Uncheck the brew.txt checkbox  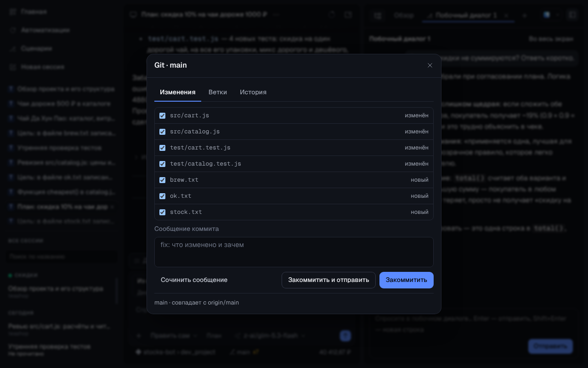pyautogui.click(x=162, y=180)
